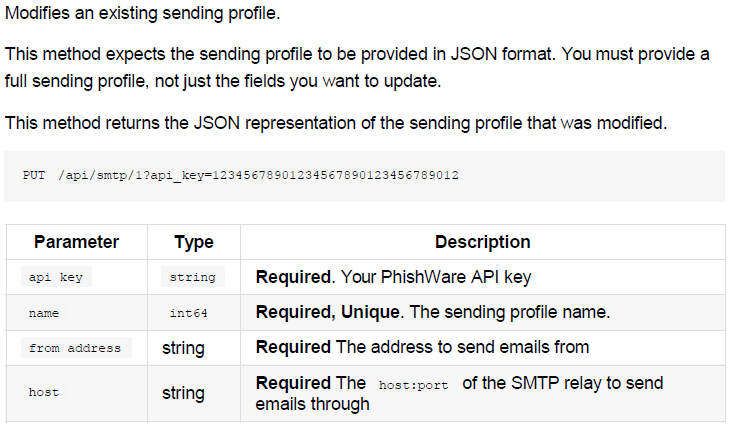732x428 pixels.
Task: Click the int64 type in the name row
Action: (189, 313)
